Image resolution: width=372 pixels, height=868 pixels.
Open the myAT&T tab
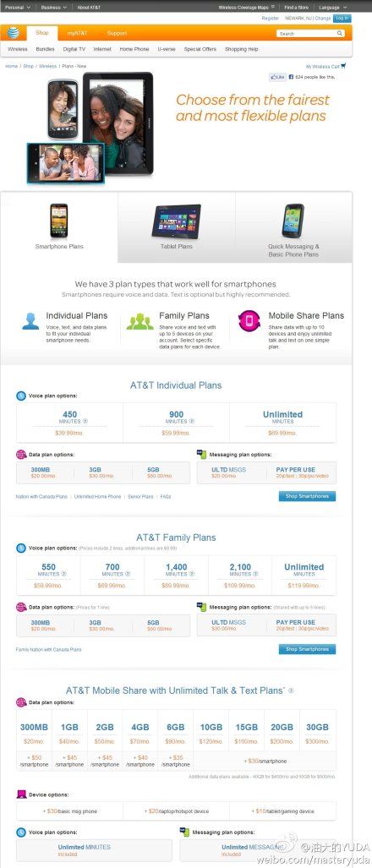pyautogui.click(x=78, y=33)
